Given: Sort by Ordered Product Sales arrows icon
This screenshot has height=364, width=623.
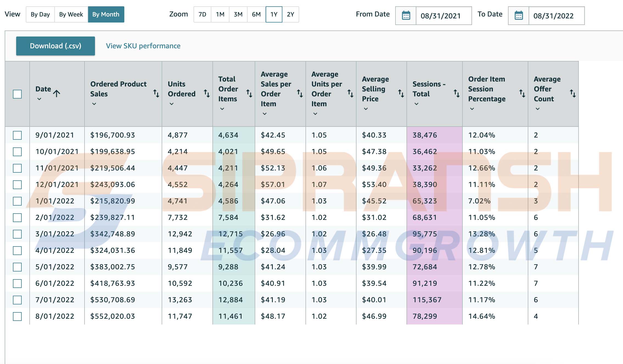Looking at the screenshot, I should click(x=156, y=94).
